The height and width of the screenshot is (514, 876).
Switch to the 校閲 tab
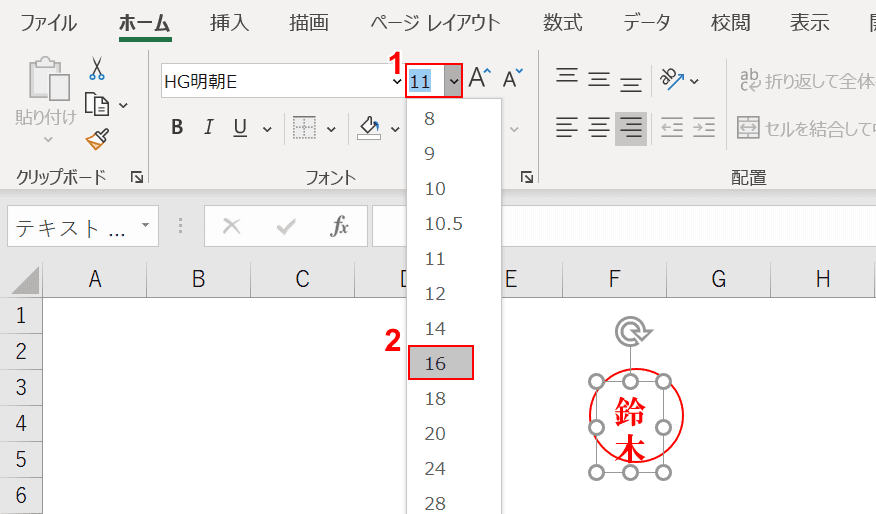pos(730,23)
